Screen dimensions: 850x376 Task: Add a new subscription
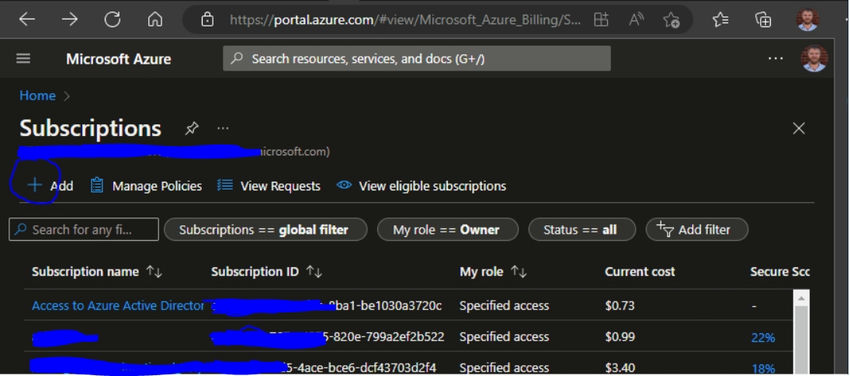pos(50,186)
